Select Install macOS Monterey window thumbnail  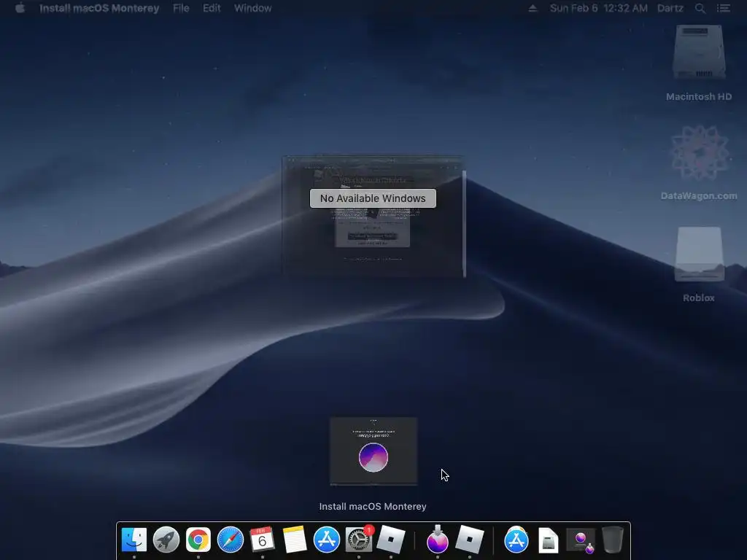pyautogui.click(x=373, y=451)
